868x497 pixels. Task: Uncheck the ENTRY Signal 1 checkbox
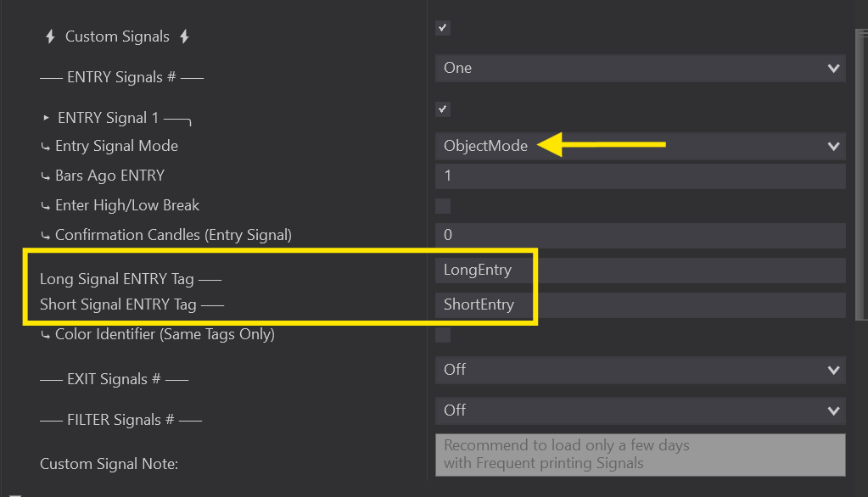443,109
